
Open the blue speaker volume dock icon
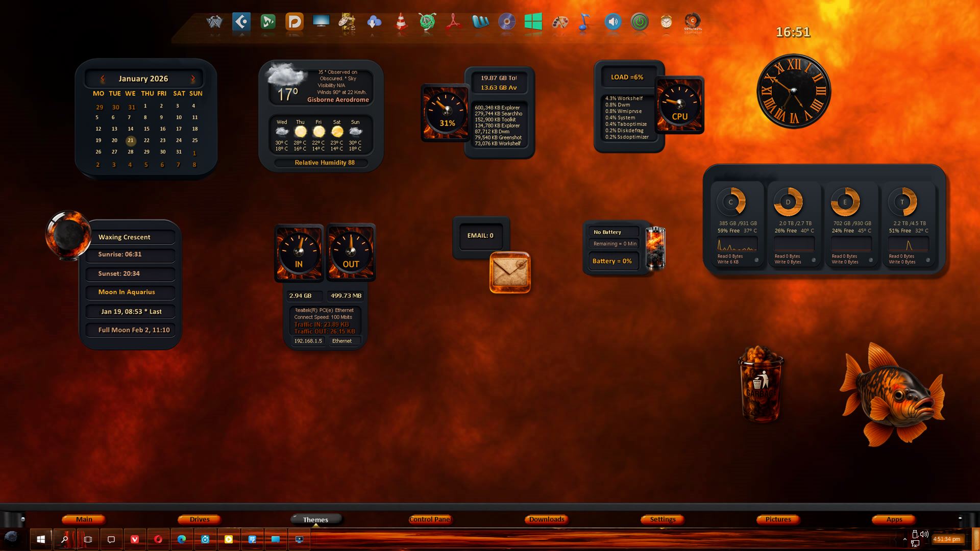coord(613,22)
